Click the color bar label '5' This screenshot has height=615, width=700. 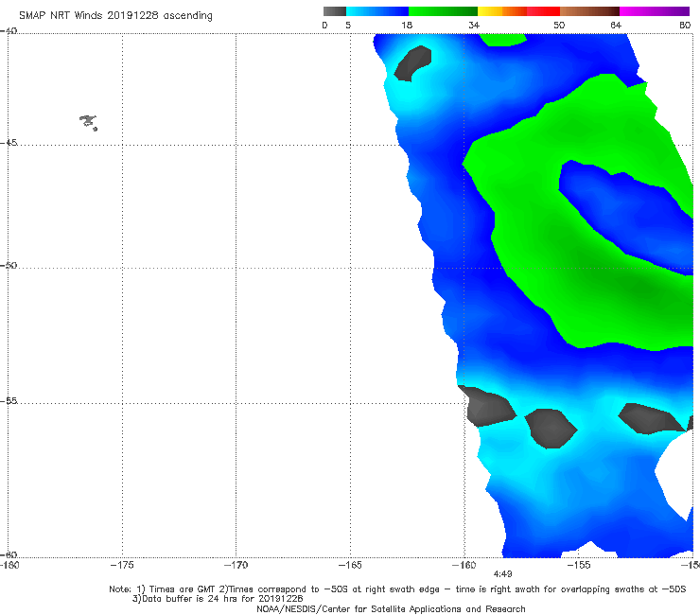[348, 25]
